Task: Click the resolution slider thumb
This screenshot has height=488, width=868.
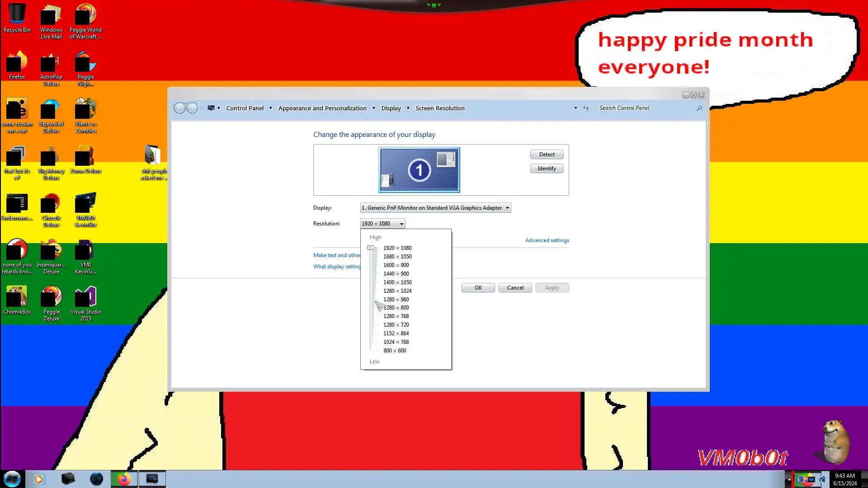Action: [x=371, y=248]
